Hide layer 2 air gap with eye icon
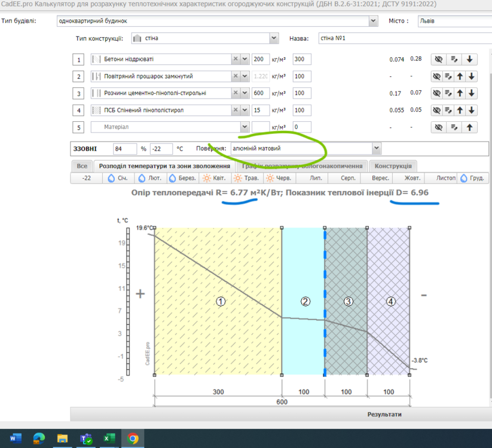Screen dimensions: 492x448 [x=438, y=76]
